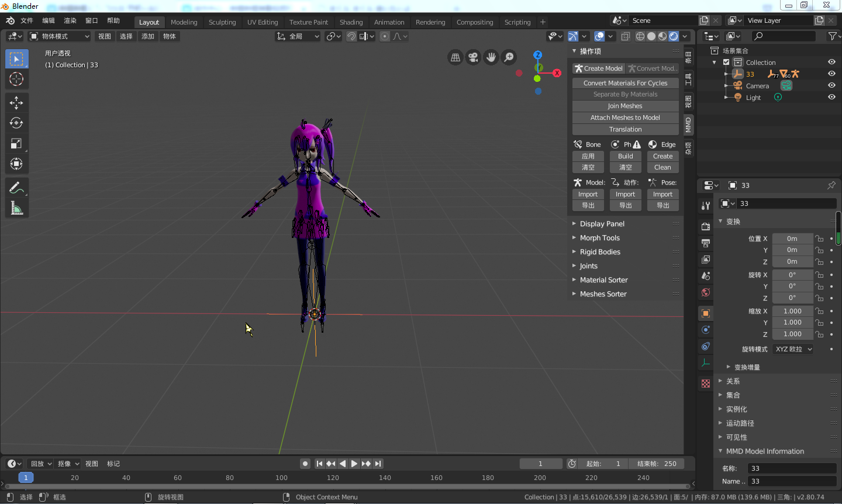Viewport: 842px width, 504px height.
Task: Click the Build physics button
Action: click(626, 156)
